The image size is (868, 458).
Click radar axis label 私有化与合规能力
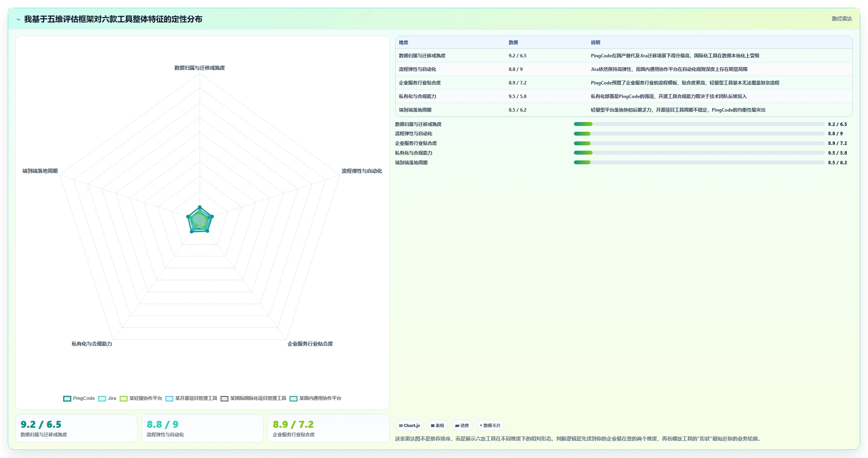tap(92, 344)
